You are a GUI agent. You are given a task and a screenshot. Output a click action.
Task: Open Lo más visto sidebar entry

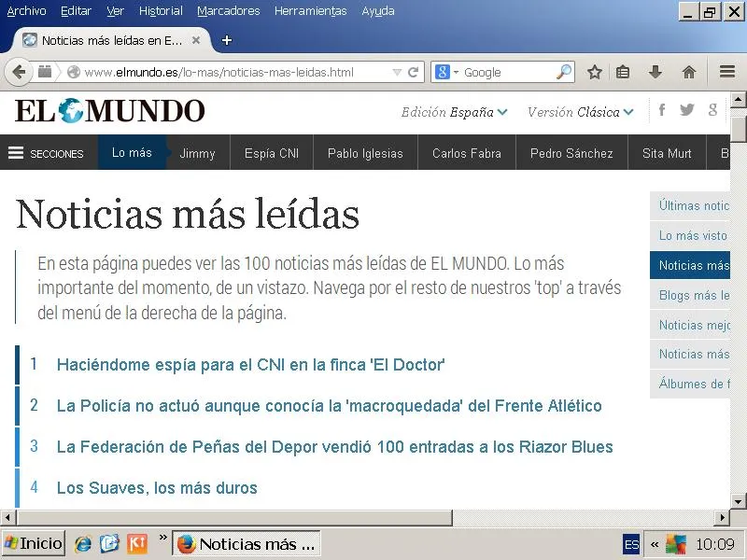(690, 235)
